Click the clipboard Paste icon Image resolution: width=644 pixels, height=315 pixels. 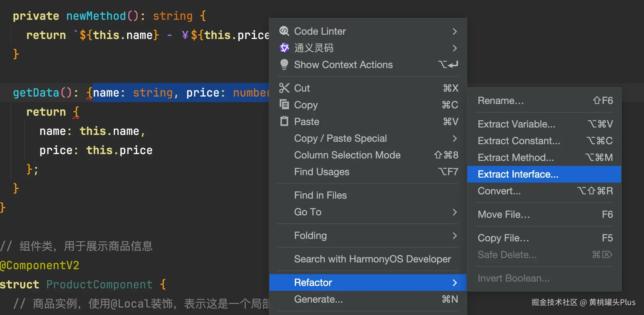tap(284, 121)
